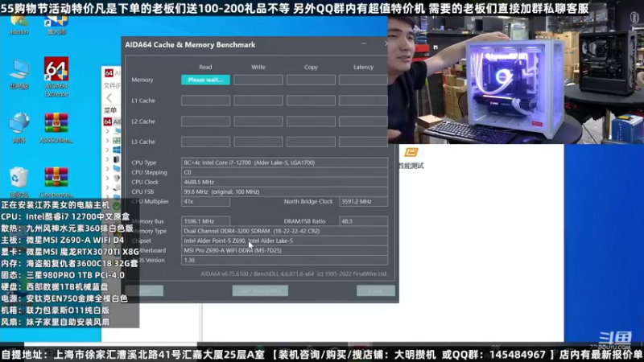Open the AIDA64 Extreme desktop shortcut
644x362 pixels.
point(56,76)
